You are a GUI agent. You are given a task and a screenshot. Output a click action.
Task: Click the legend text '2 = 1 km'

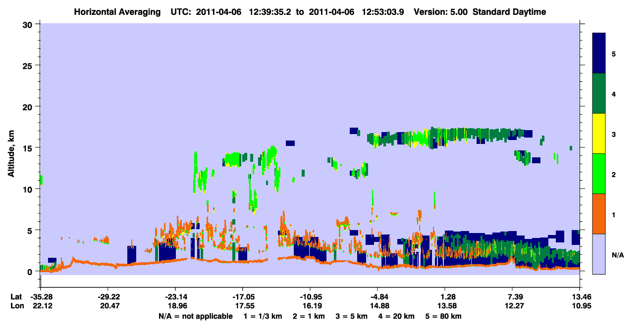(309, 316)
